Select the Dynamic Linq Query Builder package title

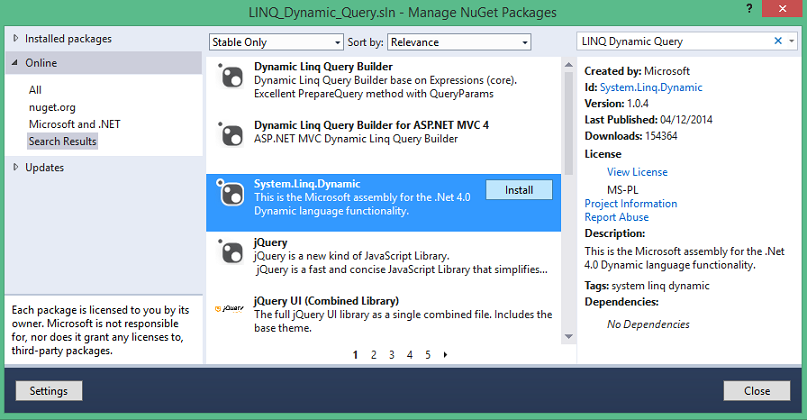pos(323,66)
